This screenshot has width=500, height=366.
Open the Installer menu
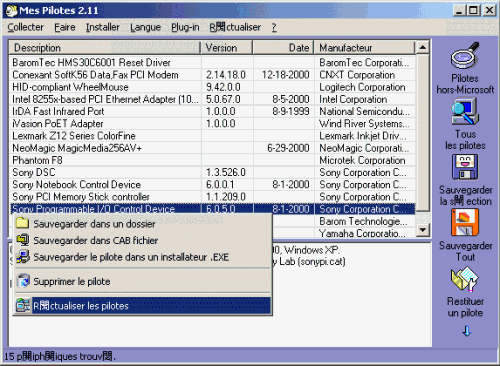[103, 27]
